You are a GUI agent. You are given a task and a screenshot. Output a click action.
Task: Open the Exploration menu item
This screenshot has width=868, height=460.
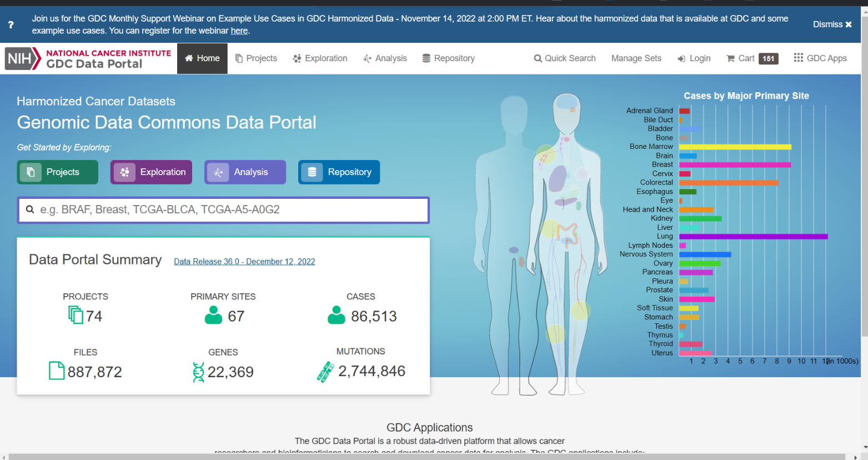[x=320, y=58]
